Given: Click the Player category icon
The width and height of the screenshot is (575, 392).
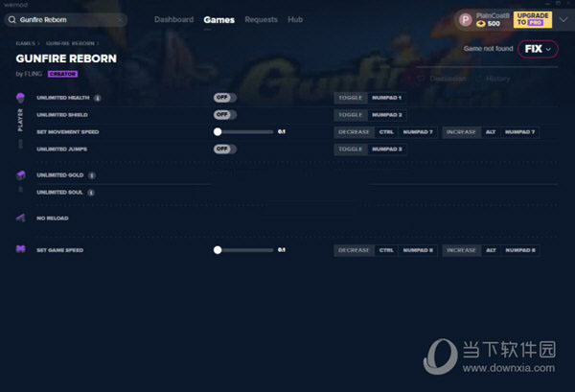Looking at the screenshot, I should 20,98.
